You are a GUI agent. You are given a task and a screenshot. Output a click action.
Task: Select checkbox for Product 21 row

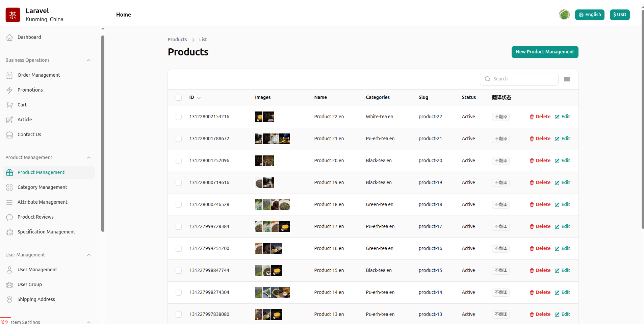click(179, 139)
